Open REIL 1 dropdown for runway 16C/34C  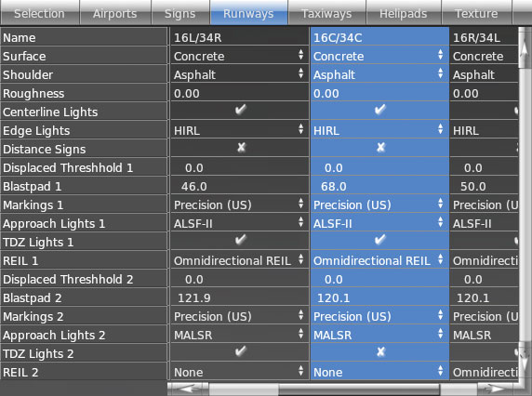pos(379,260)
